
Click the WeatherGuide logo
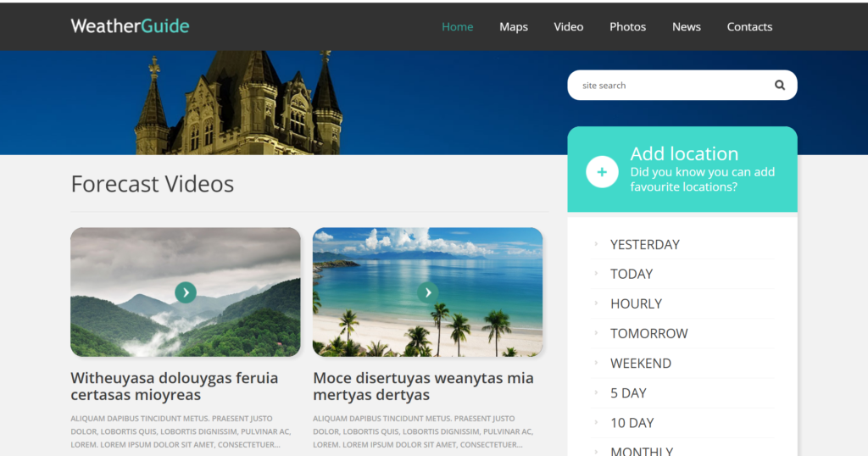(130, 26)
